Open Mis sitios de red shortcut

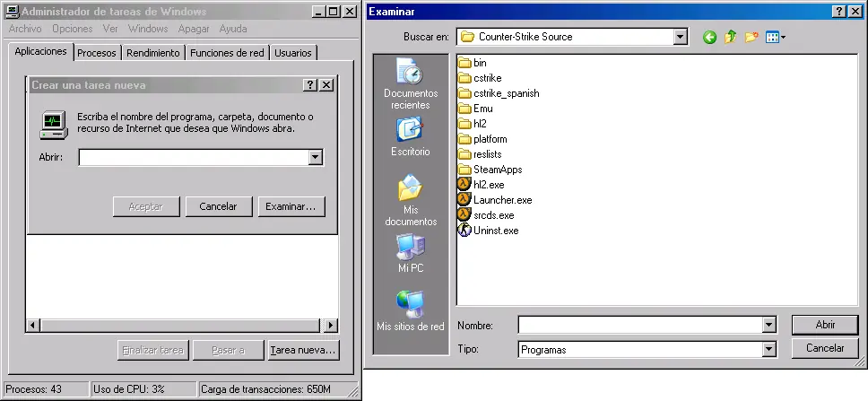pyautogui.click(x=411, y=311)
